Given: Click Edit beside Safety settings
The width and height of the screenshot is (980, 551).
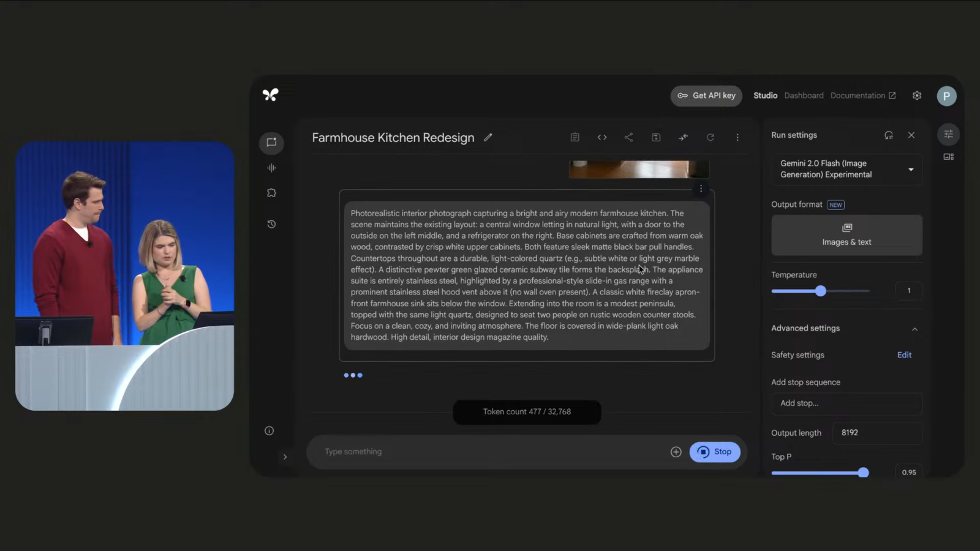Looking at the screenshot, I should click(904, 355).
